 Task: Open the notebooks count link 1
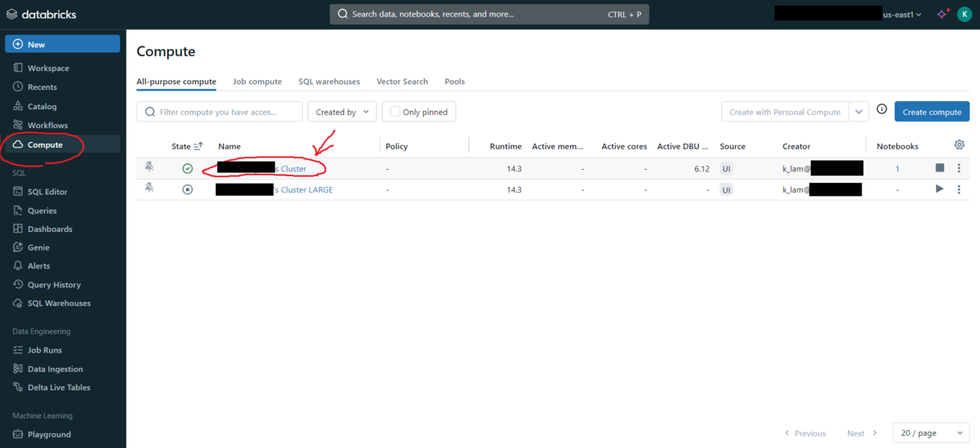[898, 169]
